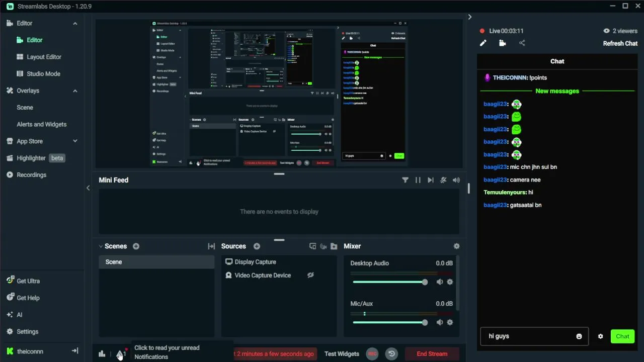Open Alerts and Widgets
This screenshot has width=644, height=362.
(x=41, y=124)
